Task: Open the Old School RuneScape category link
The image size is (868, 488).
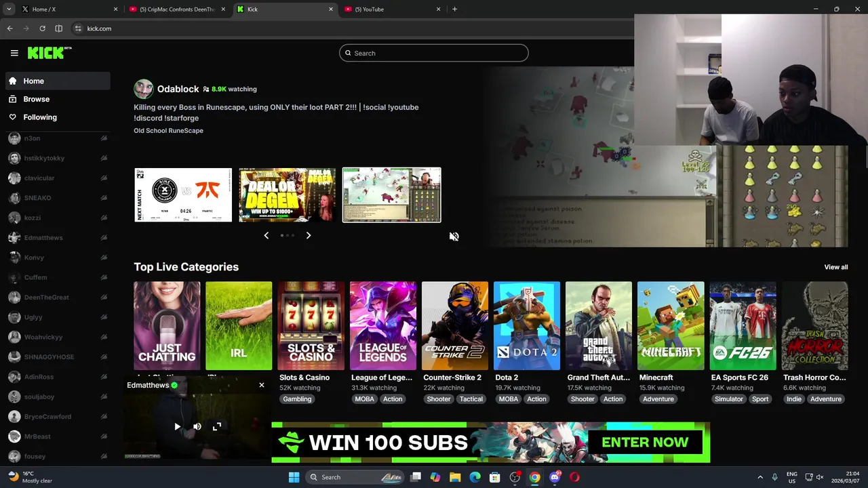Action: pyautogui.click(x=168, y=130)
